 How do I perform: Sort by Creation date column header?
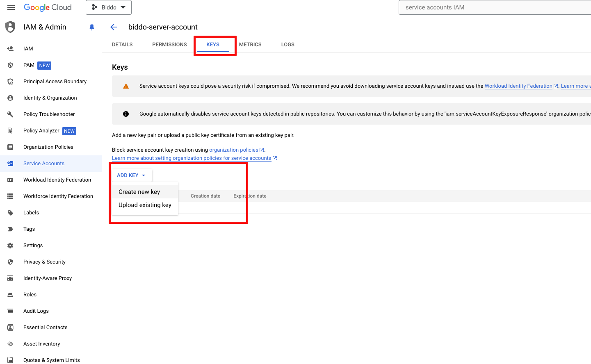coord(205,196)
